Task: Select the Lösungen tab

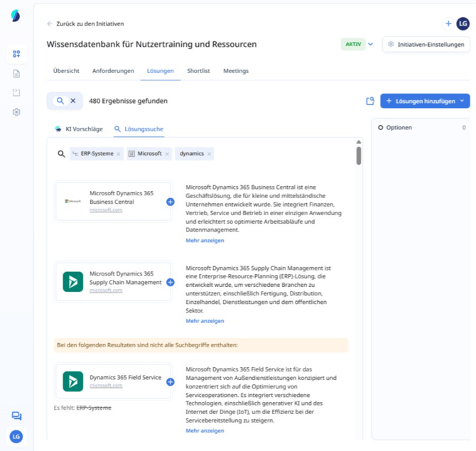Action: click(161, 71)
